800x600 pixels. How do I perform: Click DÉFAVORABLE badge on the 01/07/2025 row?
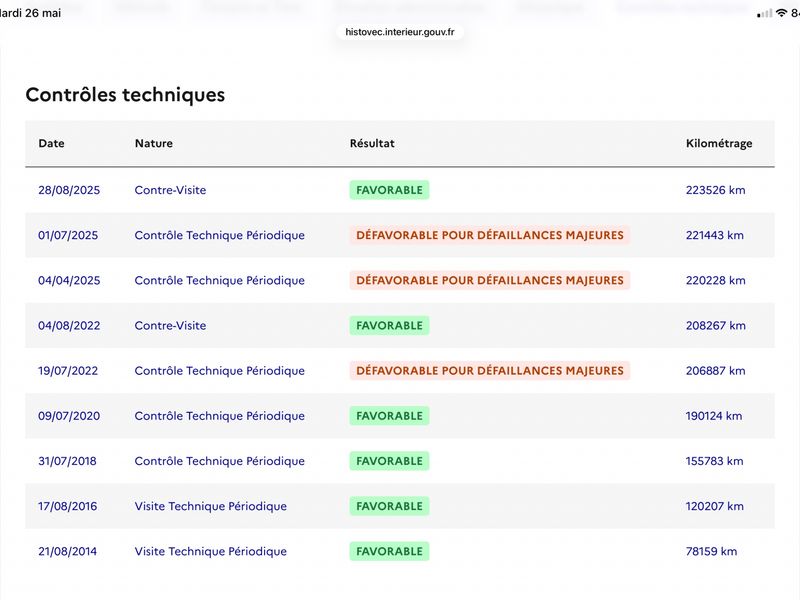490,235
